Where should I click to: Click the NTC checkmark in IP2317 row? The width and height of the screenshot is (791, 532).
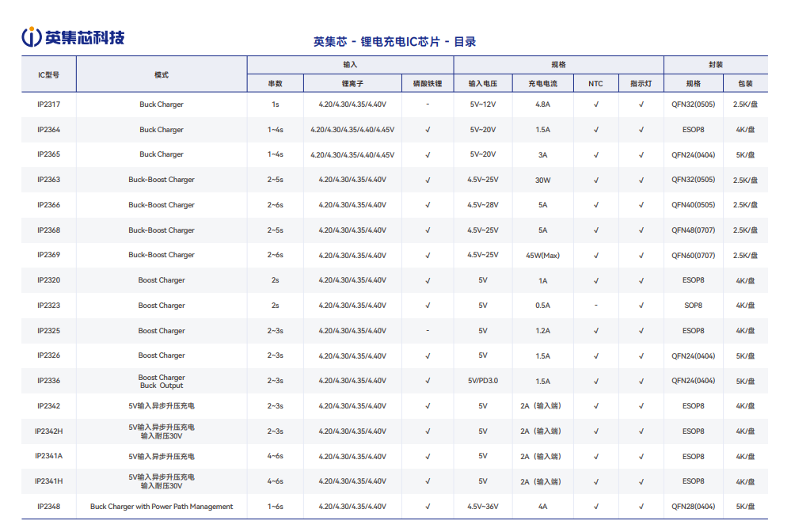(595, 104)
